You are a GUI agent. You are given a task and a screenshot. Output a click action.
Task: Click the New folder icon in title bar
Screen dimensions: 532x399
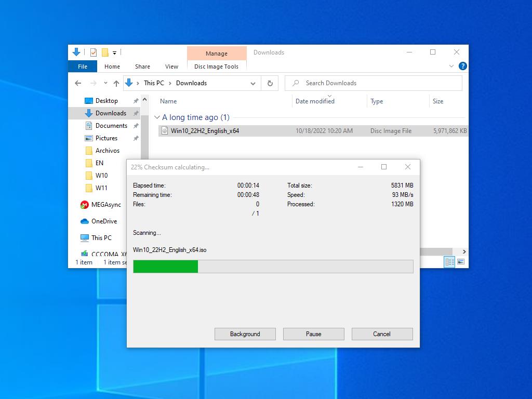(105, 52)
